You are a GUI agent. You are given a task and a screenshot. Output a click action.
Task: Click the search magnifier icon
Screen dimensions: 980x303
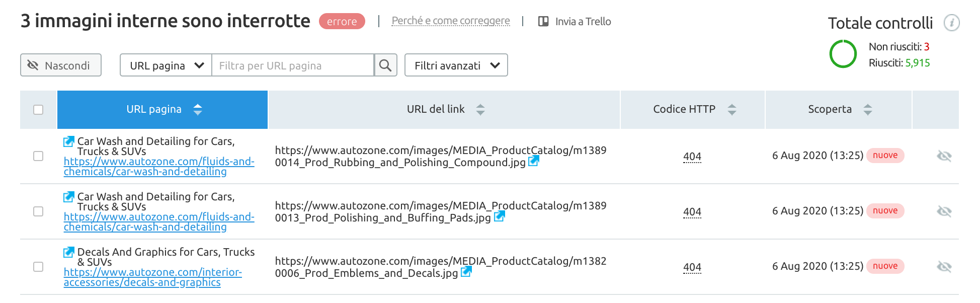385,65
